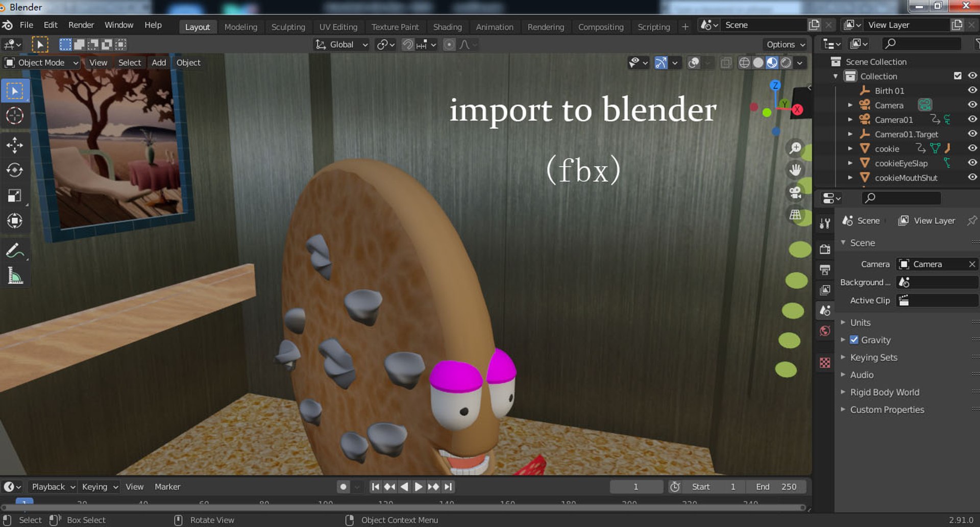980x527 pixels.
Task: Select the Annotate tool
Action: (x=14, y=250)
